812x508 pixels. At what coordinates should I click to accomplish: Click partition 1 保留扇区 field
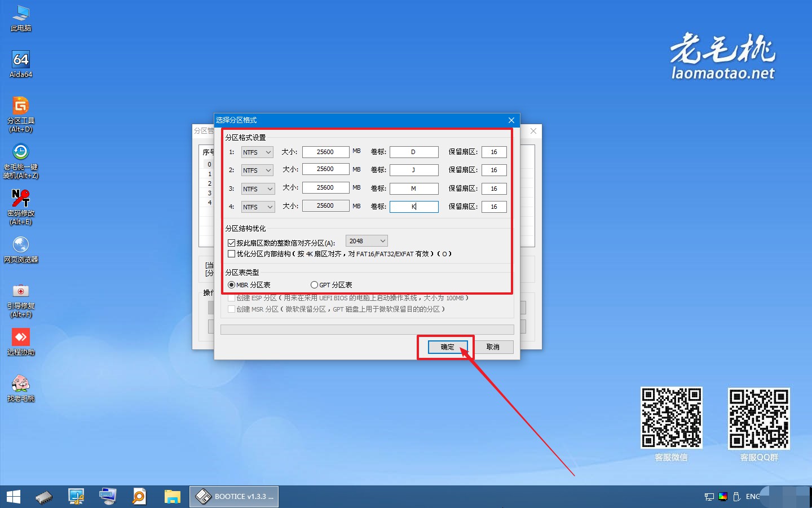pos(494,152)
